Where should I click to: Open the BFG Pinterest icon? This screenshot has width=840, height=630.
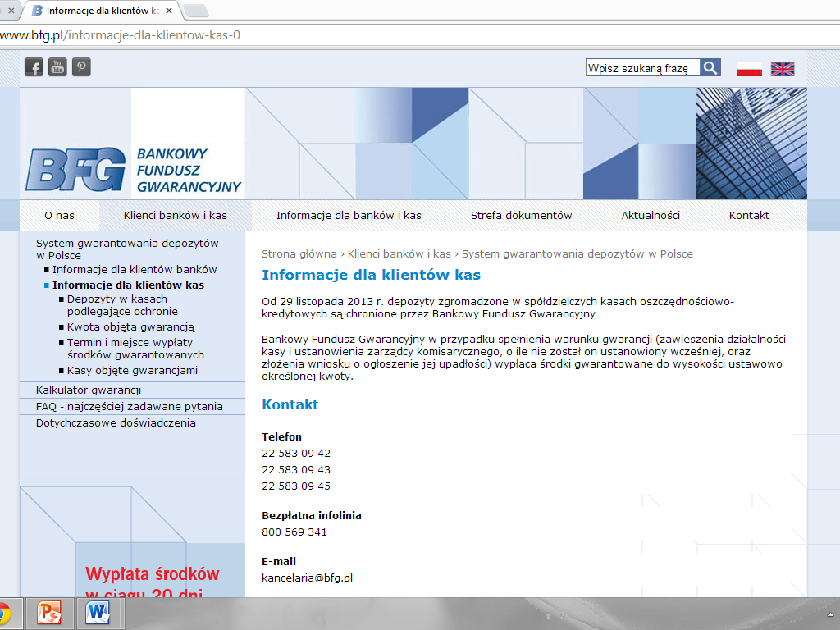pos(81,67)
